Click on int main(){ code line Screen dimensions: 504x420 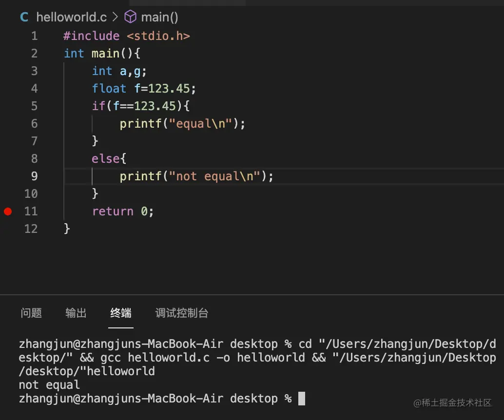(x=102, y=53)
